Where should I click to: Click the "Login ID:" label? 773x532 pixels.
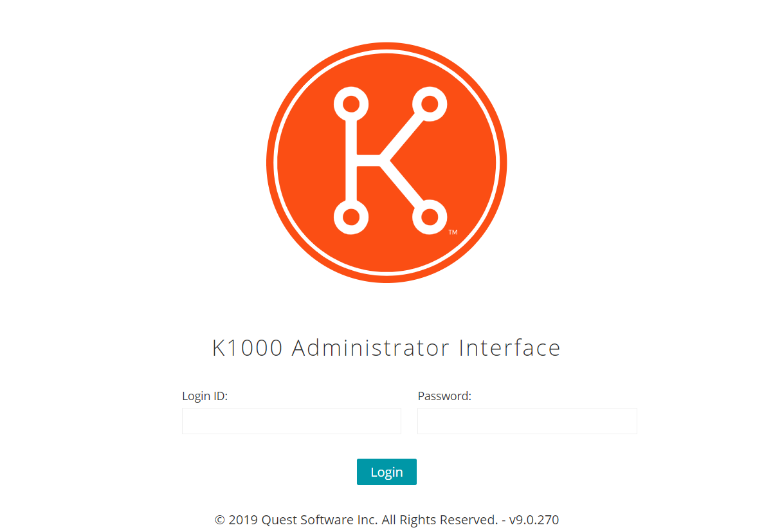205,396
